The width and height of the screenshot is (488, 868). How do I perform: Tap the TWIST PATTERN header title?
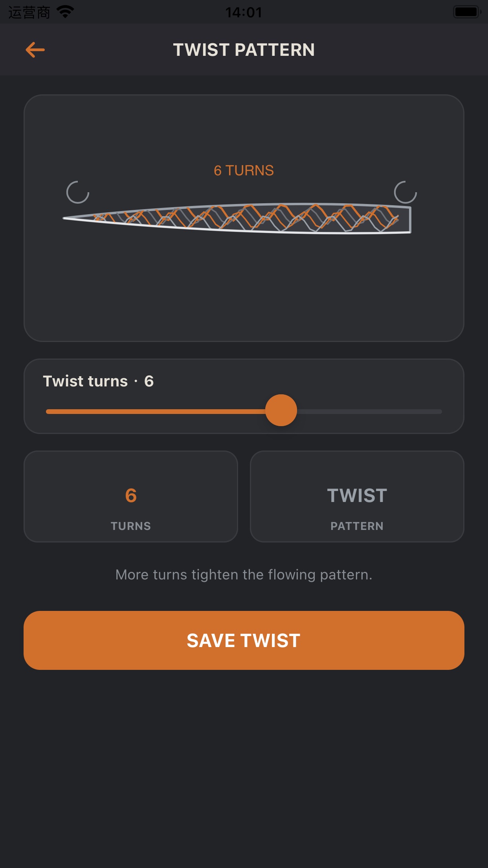244,50
